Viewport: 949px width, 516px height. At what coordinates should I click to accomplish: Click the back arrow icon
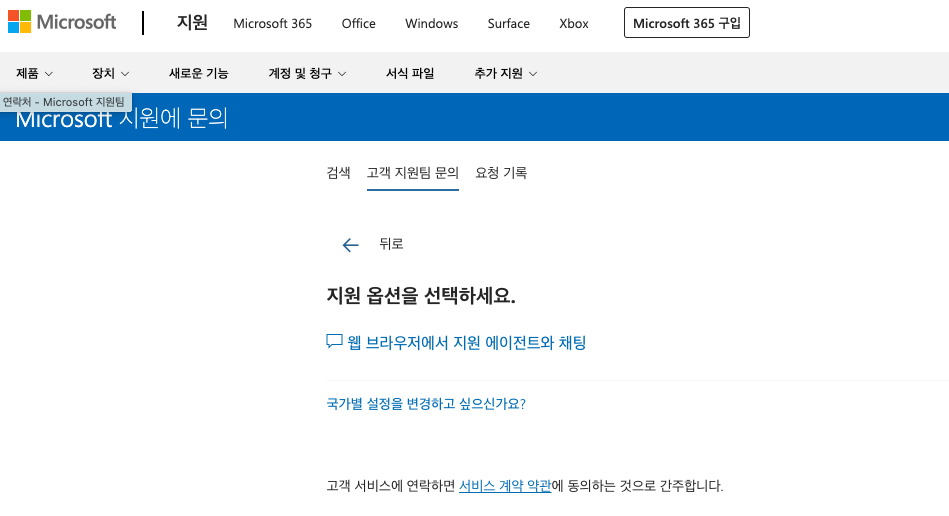350,244
